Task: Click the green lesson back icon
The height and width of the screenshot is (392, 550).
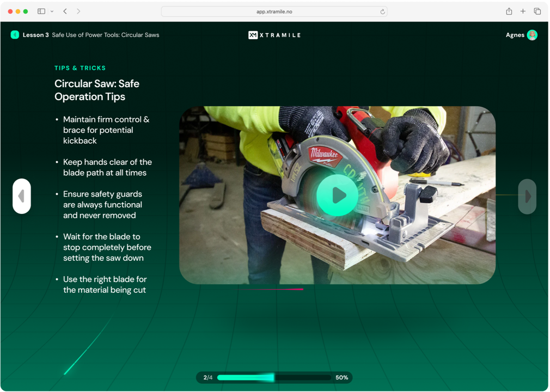Action: pyautogui.click(x=15, y=35)
